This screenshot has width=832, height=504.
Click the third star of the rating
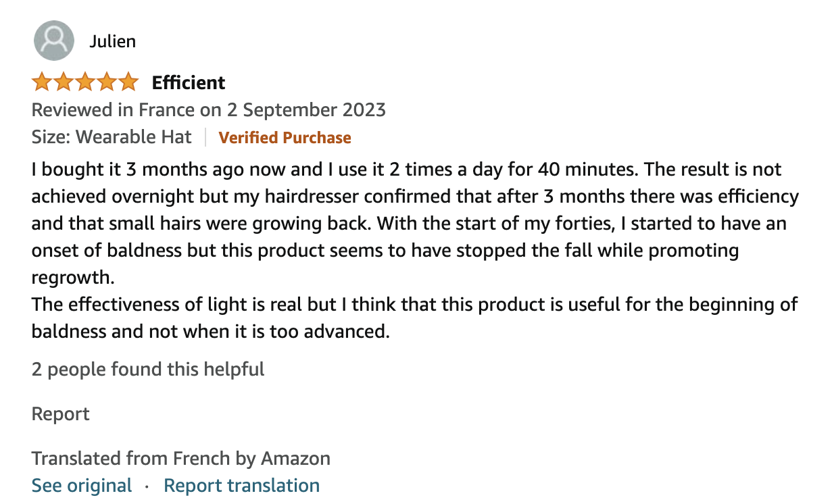tap(85, 82)
